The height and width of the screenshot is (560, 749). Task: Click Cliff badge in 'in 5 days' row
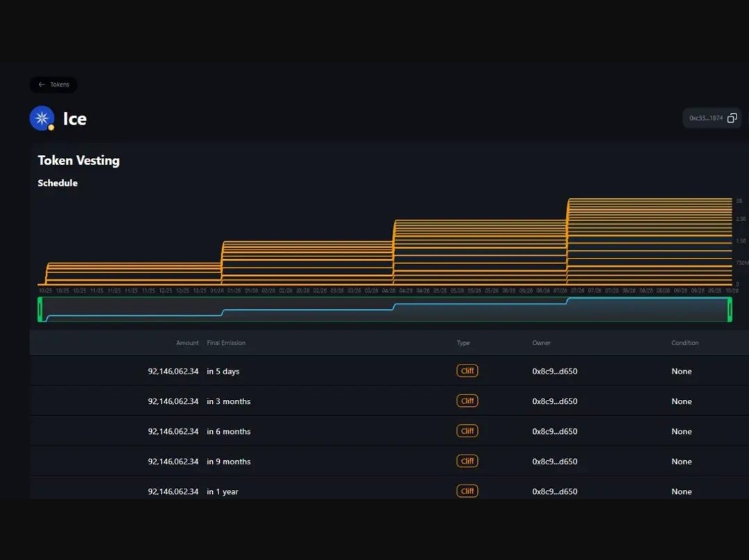pyautogui.click(x=467, y=371)
